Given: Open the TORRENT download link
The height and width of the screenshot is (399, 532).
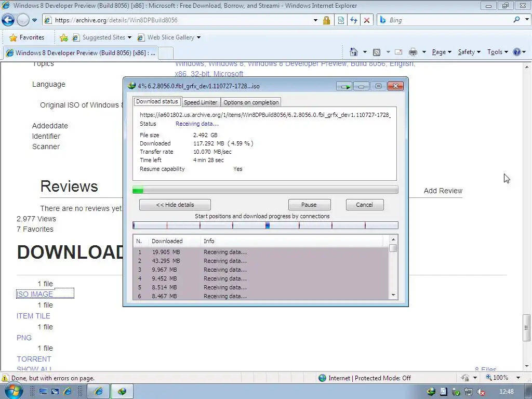Looking at the screenshot, I should (34, 359).
